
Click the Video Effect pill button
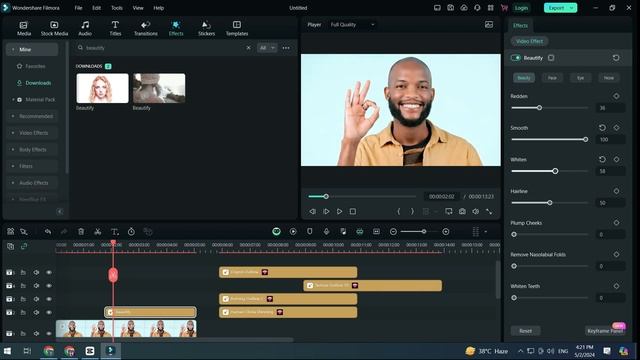click(529, 41)
